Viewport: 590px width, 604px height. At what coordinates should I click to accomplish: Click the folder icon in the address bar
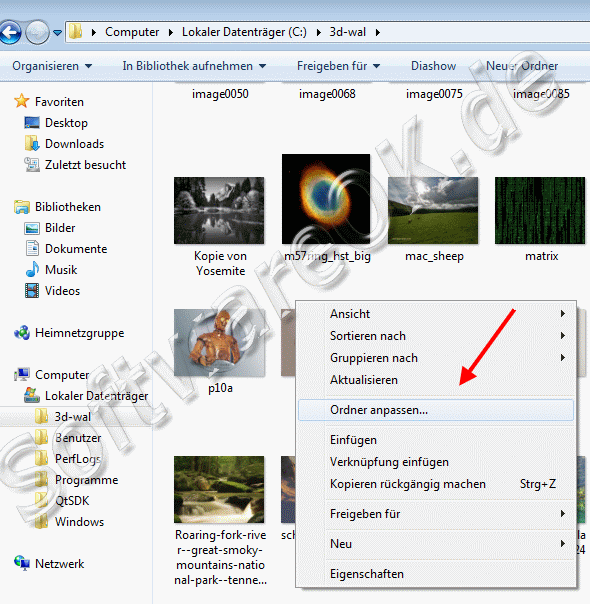click(x=76, y=32)
